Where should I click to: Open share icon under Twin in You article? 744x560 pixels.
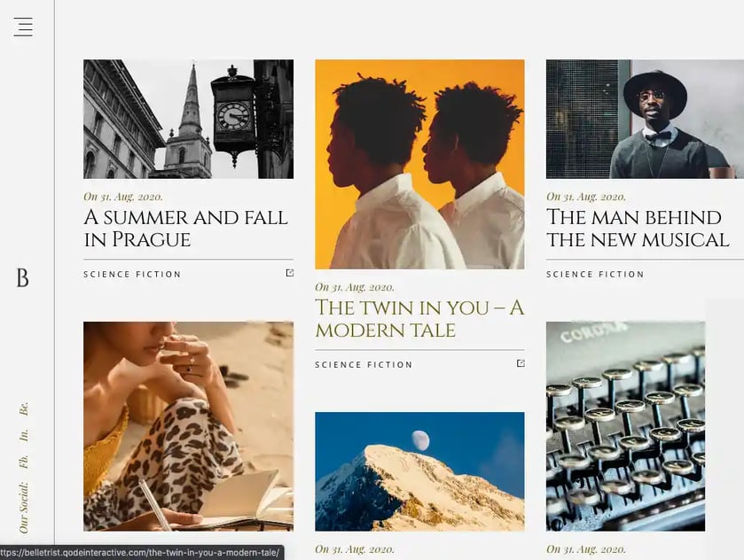521,363
